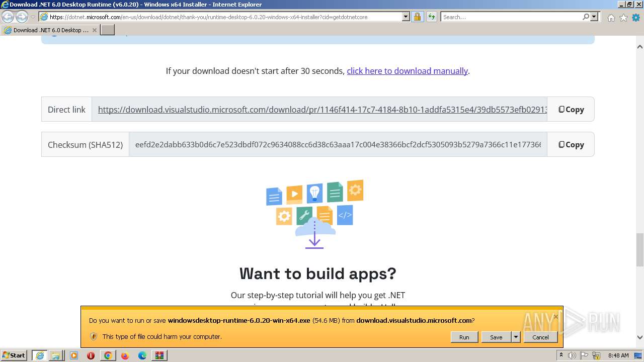Open Favorites via the star icon
Image resolution: width=644 pixels, height=362 pixels.
point(623,18)
